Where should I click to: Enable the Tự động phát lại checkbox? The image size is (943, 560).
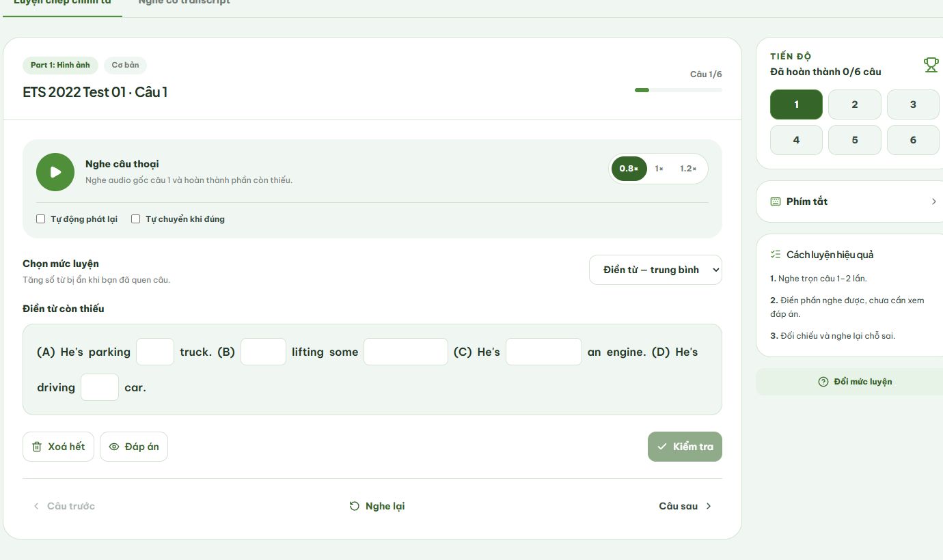click(41, 219)
